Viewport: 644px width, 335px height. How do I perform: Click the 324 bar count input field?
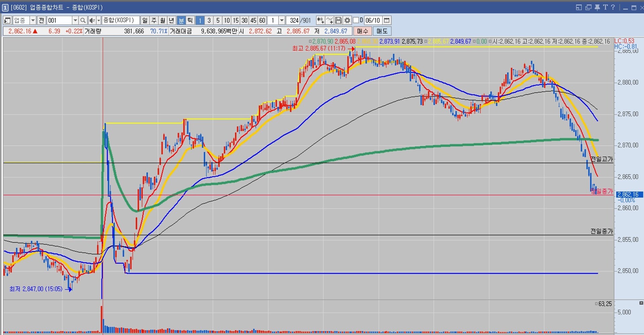coord(293,20)
